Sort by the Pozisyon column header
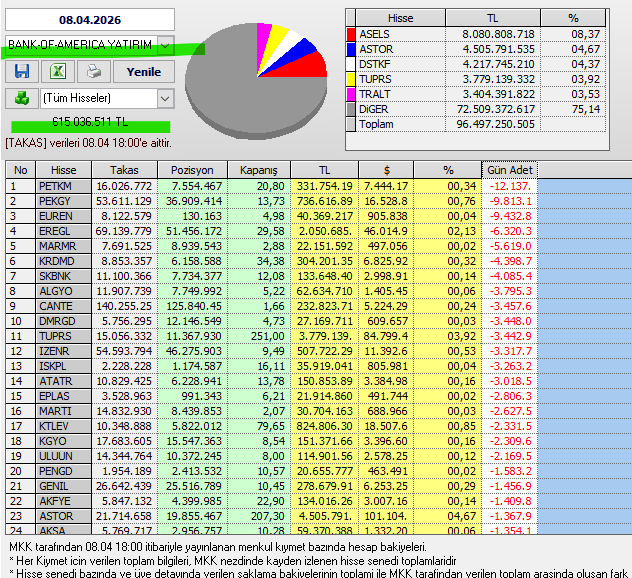632x578 pixels. (x=192, y=170)
